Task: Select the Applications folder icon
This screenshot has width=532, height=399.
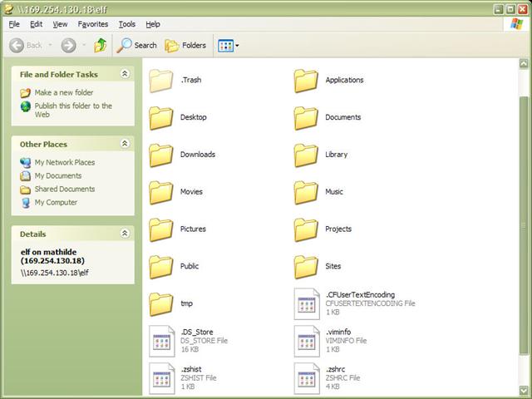Action: (306, 81)
